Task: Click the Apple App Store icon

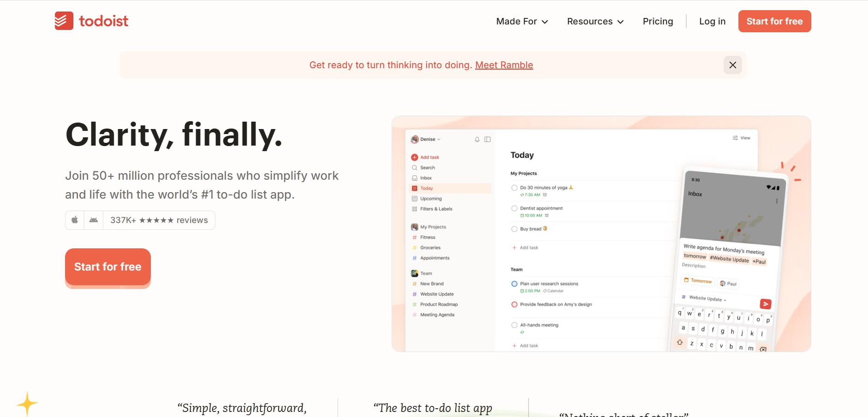Action: (x=75, y=220)
